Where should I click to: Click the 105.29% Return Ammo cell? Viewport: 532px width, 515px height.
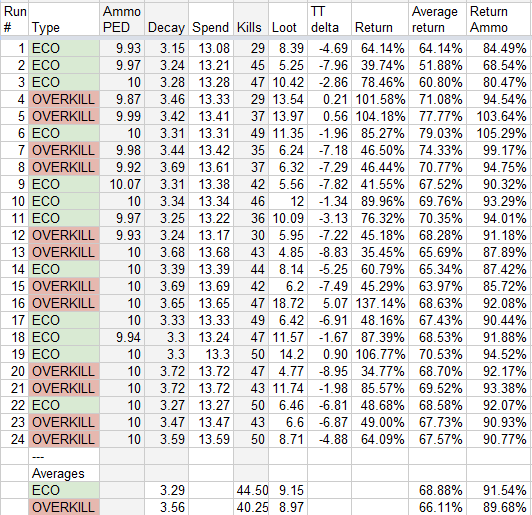pyautogui.click(x=499, y=133)
